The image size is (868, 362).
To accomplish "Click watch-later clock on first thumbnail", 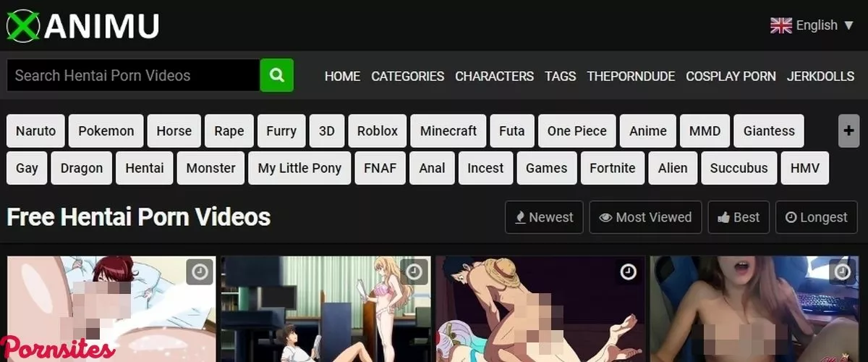I will click(200, 272).
